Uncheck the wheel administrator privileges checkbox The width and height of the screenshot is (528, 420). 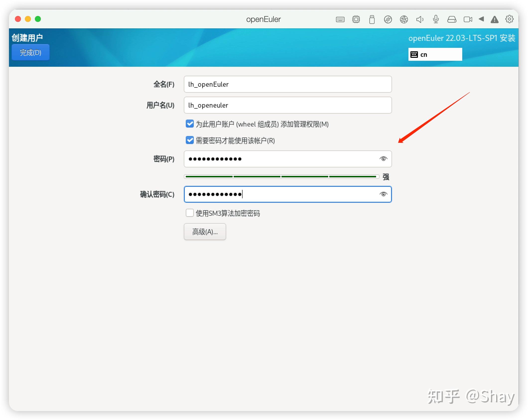[190, 124]
